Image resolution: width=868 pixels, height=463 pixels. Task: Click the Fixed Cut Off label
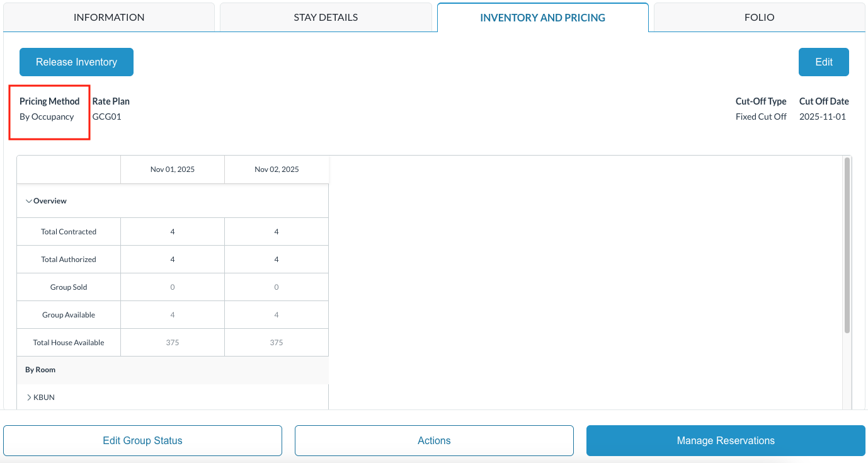(x=761, y=116)
